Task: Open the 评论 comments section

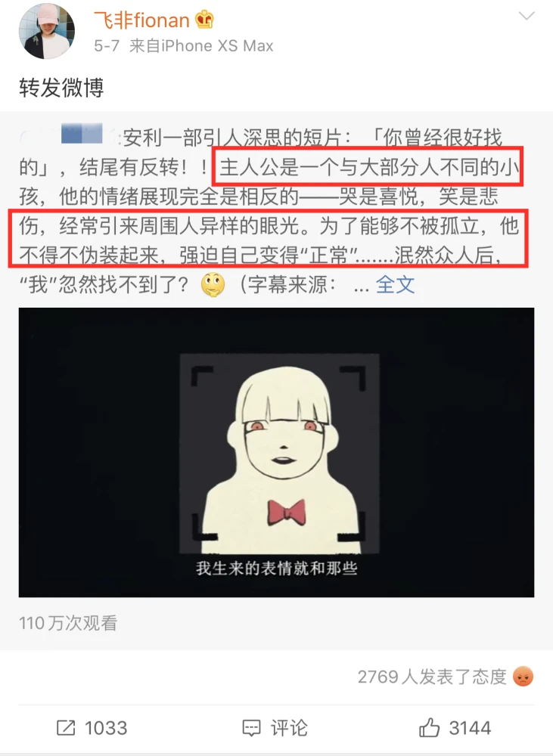Action: (288, 728)
